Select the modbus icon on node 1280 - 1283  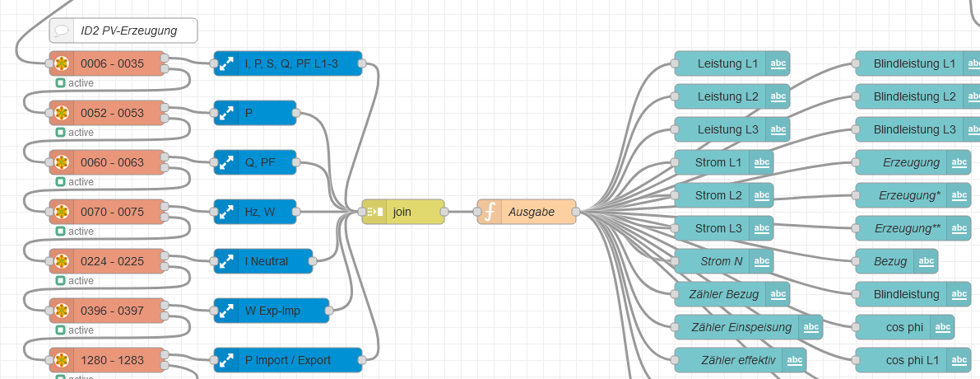[61, 359]
